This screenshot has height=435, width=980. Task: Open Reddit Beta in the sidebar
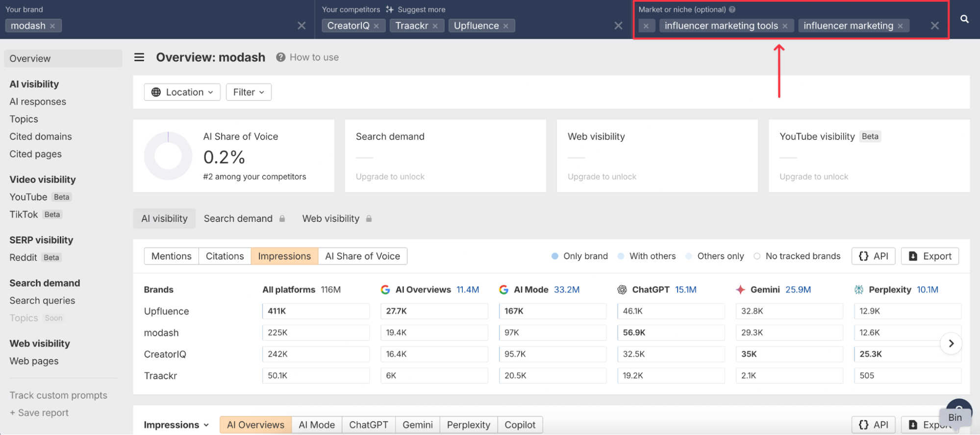[35, 258]
